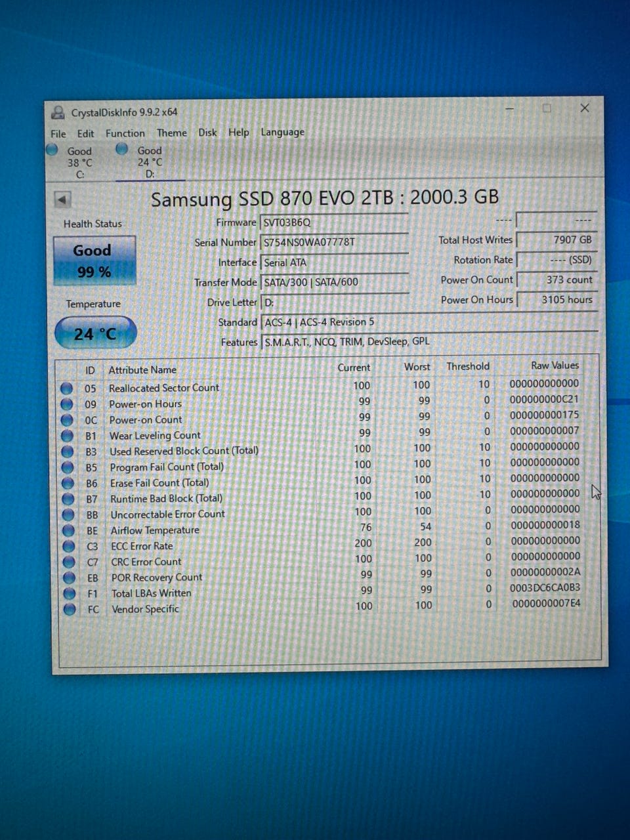Click raw value 0003DC6CA0B3
Viewport: 630px width, 840px height.
click(x=545, y=588)
